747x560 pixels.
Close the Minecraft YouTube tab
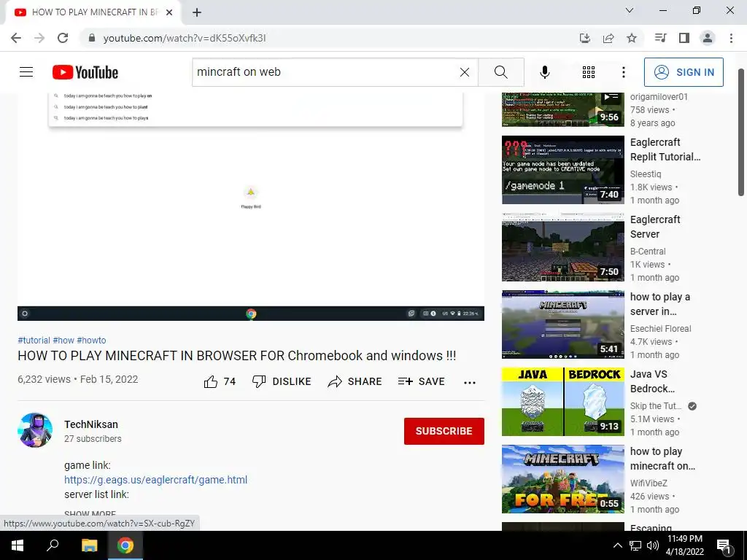pyautogui.click(x=169, y=12)
